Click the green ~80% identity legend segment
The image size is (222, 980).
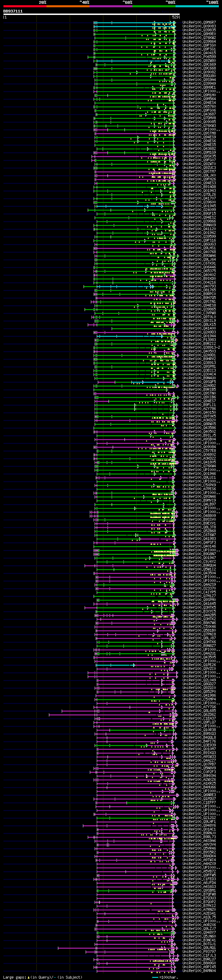[154, 6]
